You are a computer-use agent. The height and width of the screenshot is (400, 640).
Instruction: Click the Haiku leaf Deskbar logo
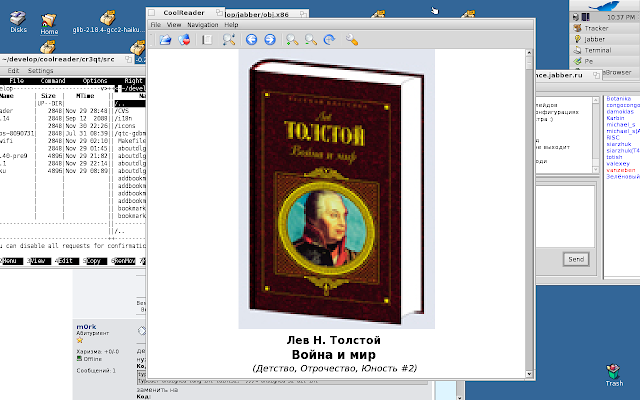click(x=604, y=6)
